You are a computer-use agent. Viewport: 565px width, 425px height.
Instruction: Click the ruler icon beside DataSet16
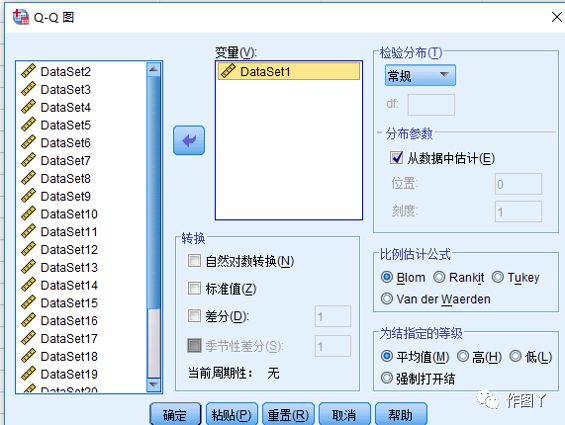pyautogui.click(x=28, y=320)
